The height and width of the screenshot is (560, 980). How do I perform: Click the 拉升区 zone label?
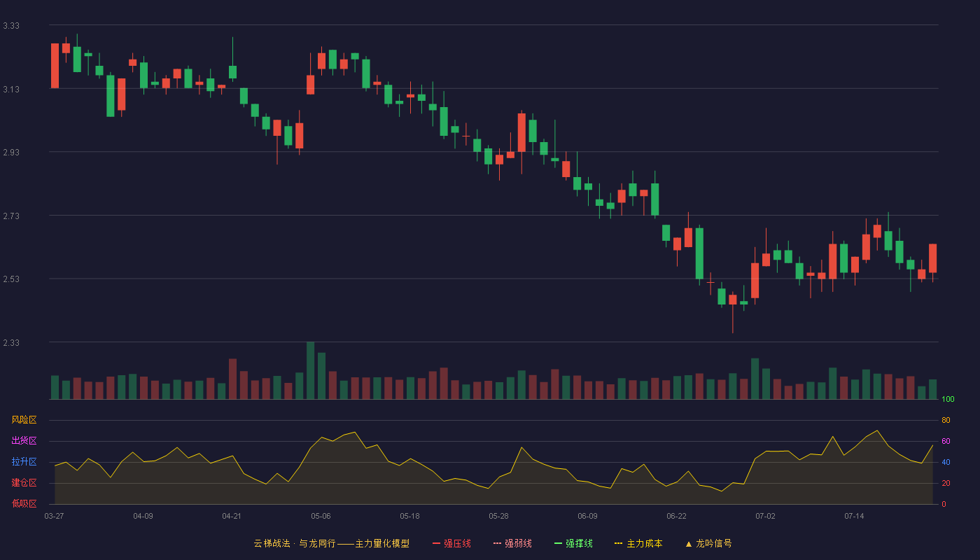(24, 462)
